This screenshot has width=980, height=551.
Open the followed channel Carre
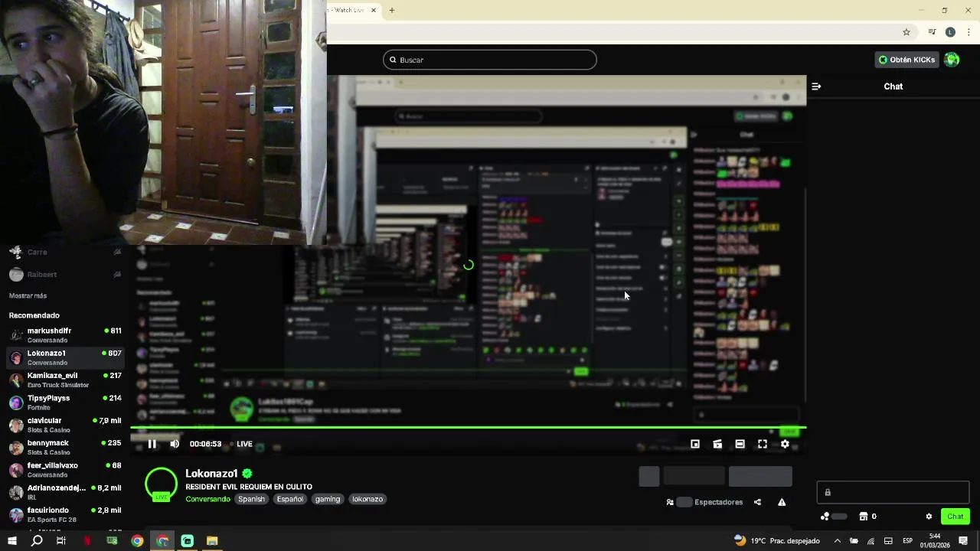point(65,252)
